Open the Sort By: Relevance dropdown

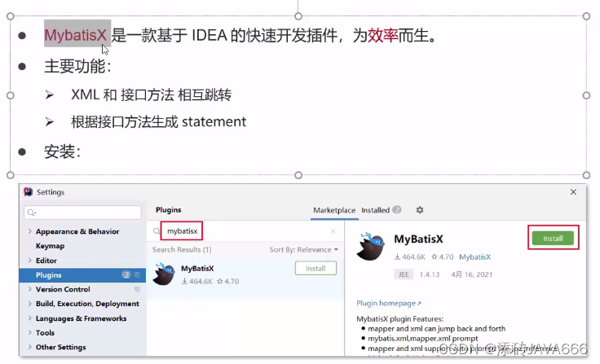click(x=304, y=250)
